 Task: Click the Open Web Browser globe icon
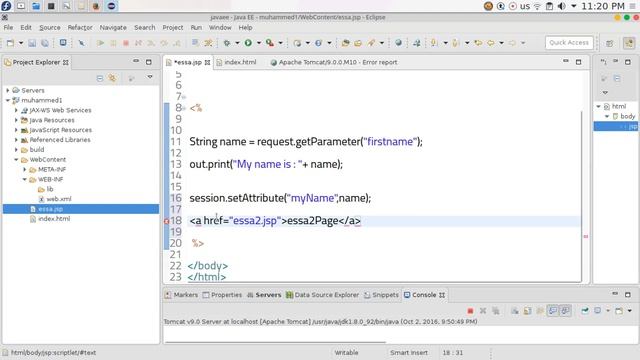point(398,43)
